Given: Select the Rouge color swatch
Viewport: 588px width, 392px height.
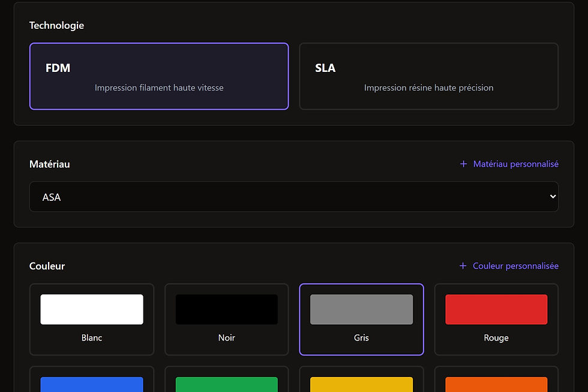Looking at the screenshot, I should pyautogui.click(x=496, y=319).
